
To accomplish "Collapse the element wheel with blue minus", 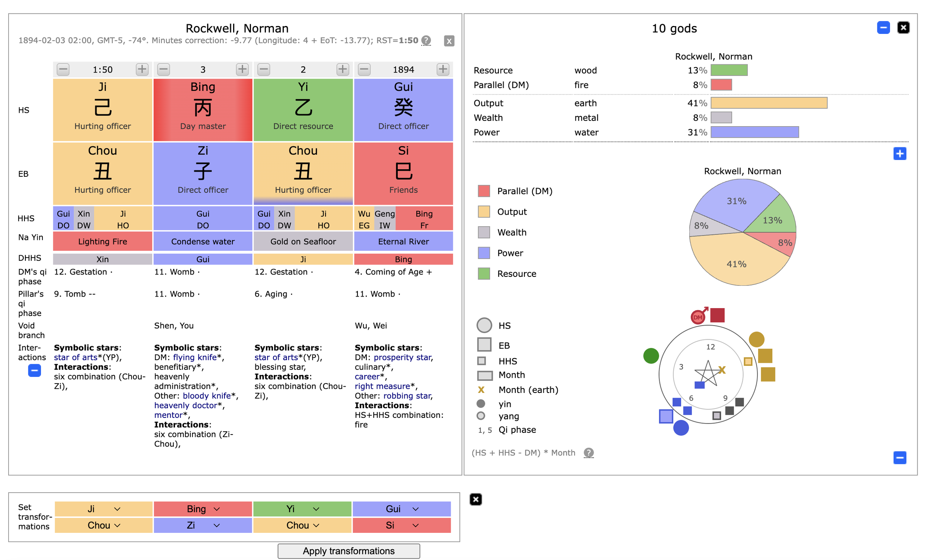I will (900, 458).
